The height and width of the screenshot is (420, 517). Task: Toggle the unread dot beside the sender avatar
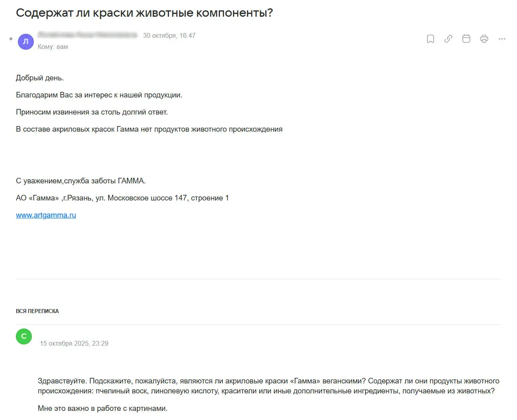click(11, 39)
